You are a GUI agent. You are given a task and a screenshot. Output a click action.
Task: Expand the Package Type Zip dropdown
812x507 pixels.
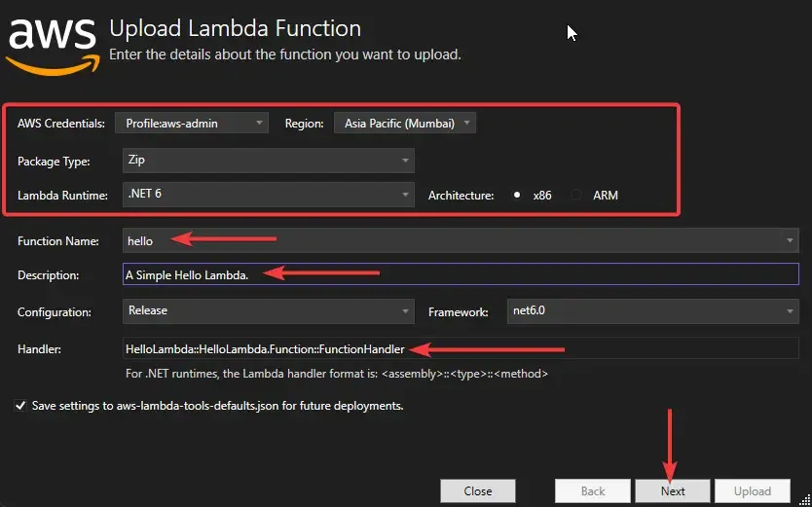[269, 161]
